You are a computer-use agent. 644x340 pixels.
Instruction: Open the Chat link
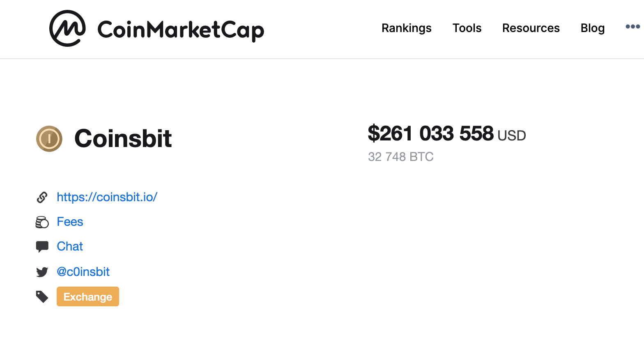[70, 246]
